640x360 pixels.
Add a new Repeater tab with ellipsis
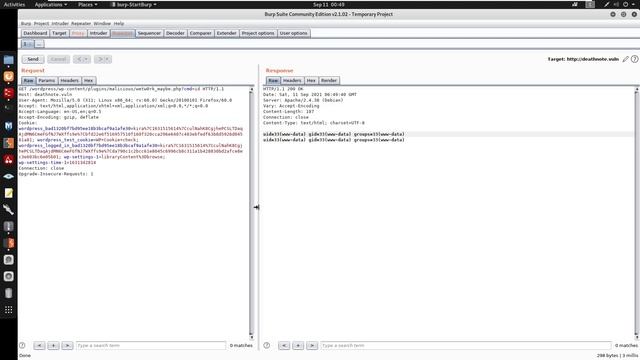pyautogui.click(x=39, y=44)
